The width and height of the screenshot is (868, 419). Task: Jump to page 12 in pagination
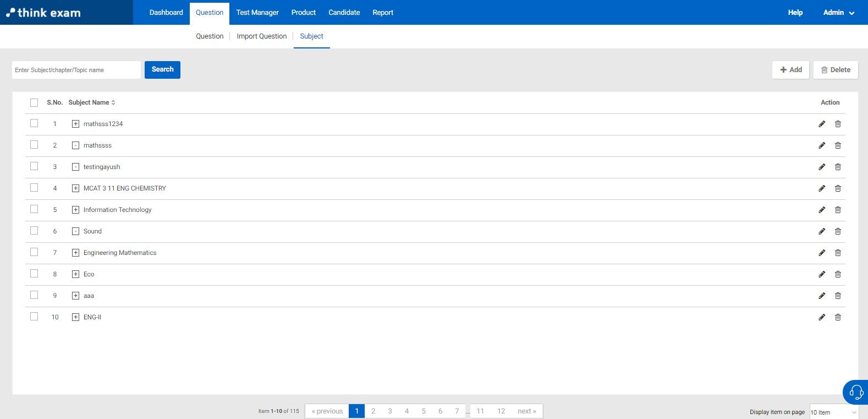coord(501,411)
